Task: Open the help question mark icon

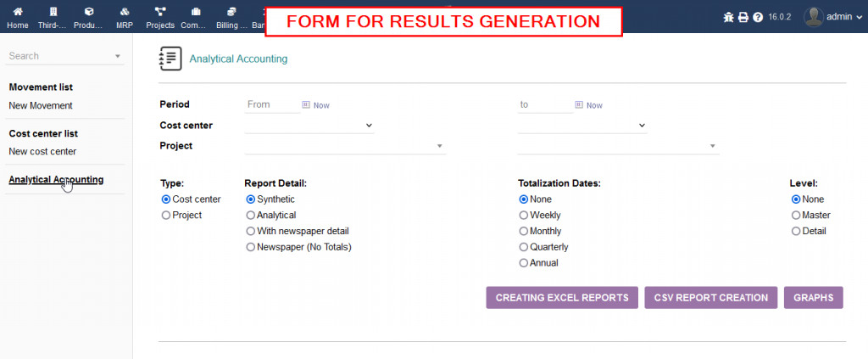Action: coord(757,17)
